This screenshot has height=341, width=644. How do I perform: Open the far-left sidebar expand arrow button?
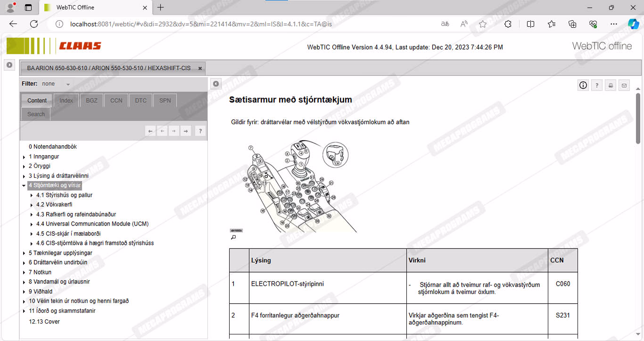[x=9, y=65]
